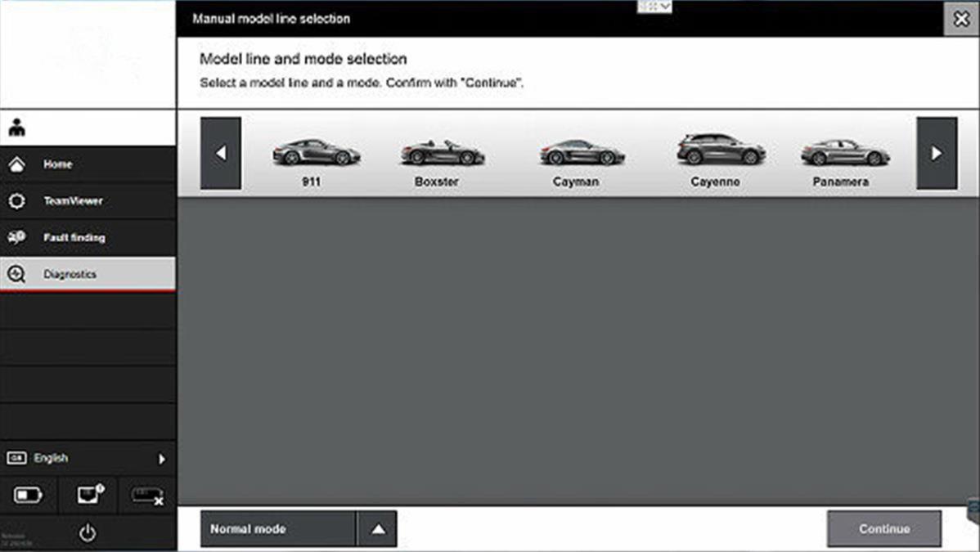The height and width of the screenshot is (552, 980).
Task: Click the battery status icon
Action: pos(28,495)
